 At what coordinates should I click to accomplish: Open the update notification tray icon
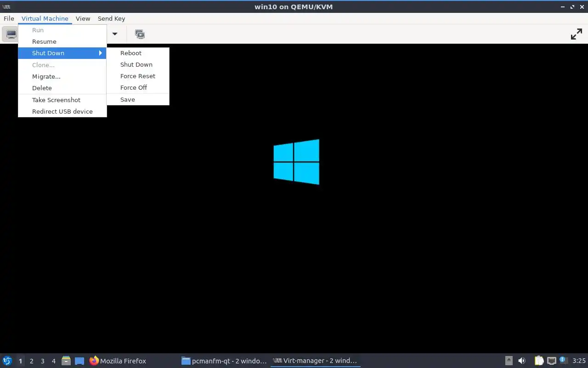563,360
